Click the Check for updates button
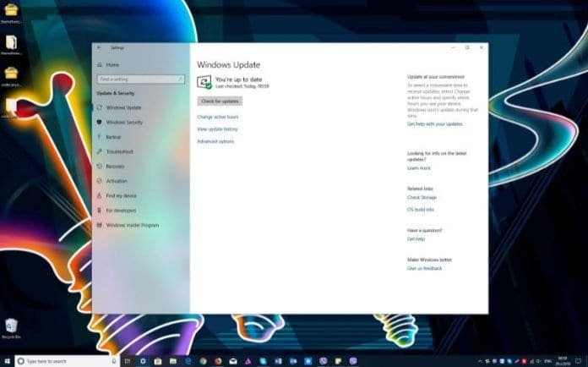The height and width of the screenshot is (367, 588). (220, 101)
